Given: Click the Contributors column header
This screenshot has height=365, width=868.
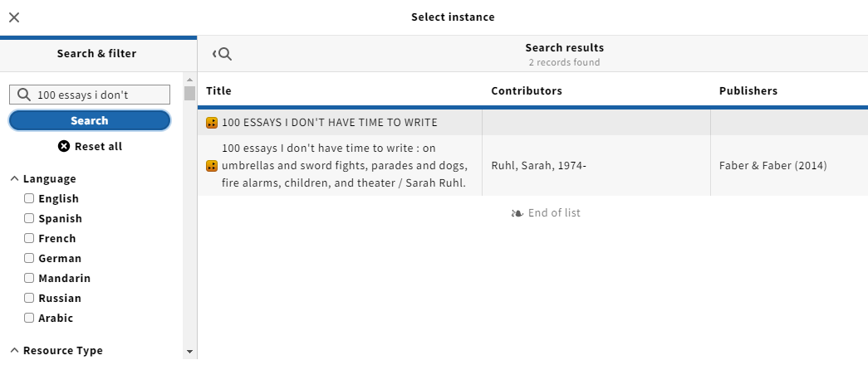Looking at the screenshot, I should (527, 90).
